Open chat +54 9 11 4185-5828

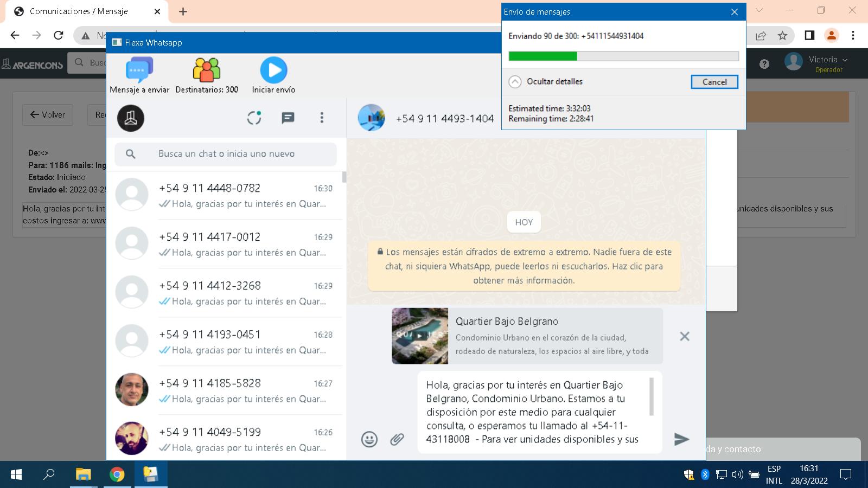225,390
